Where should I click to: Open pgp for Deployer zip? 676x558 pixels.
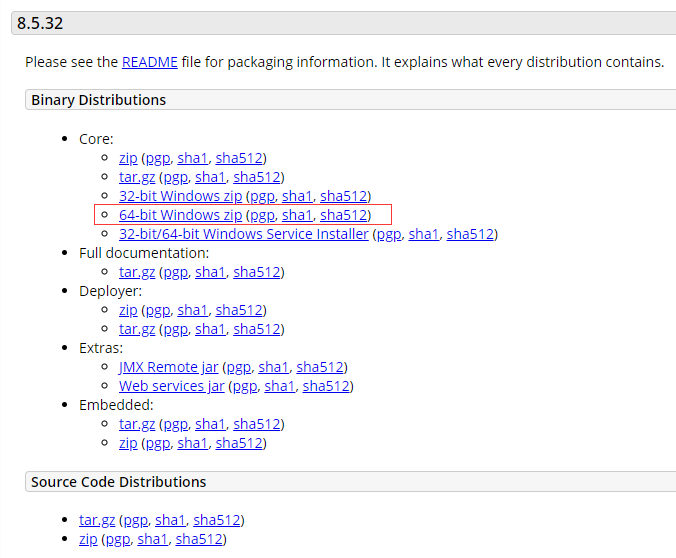pos(158,310)
